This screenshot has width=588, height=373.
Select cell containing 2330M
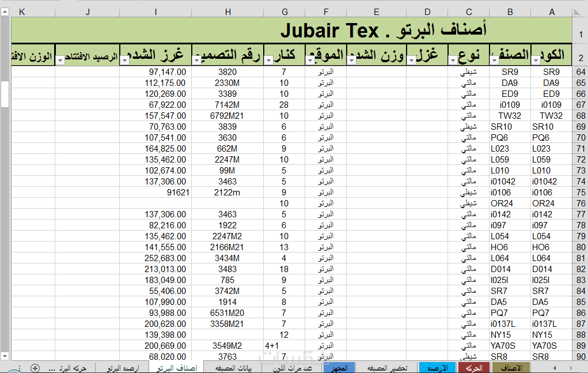[227, 83]
